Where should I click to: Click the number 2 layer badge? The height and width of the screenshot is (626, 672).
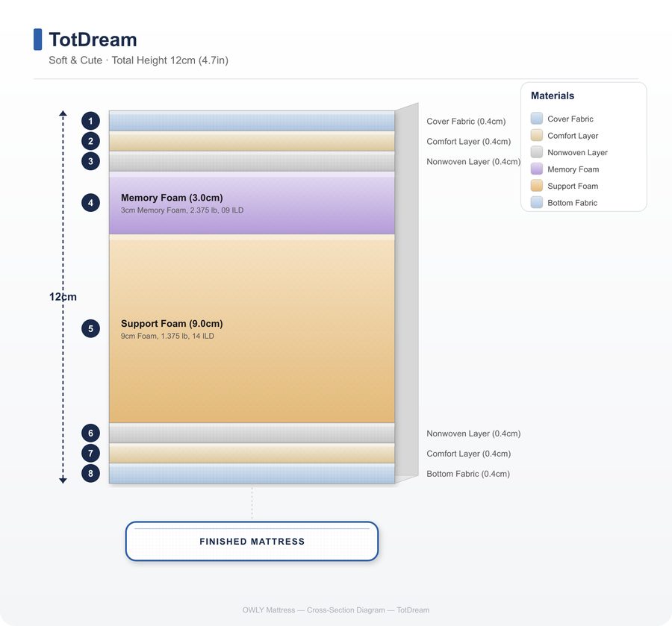90,141
